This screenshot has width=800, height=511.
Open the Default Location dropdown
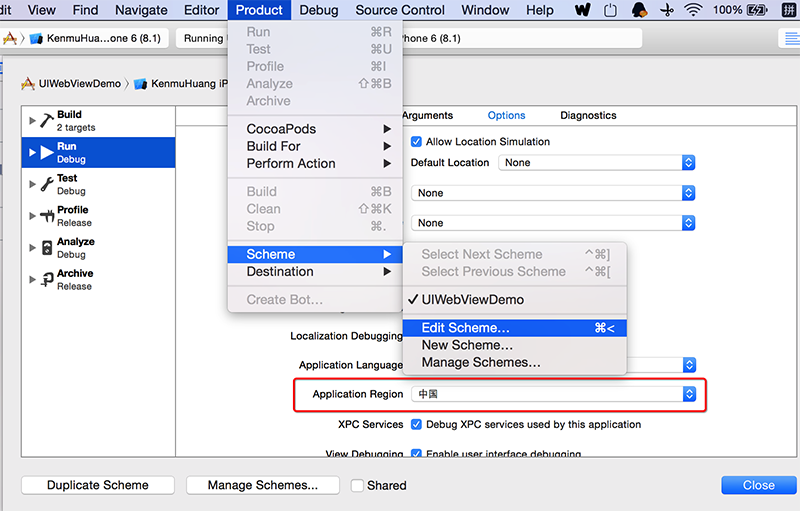tap(596, 163)
